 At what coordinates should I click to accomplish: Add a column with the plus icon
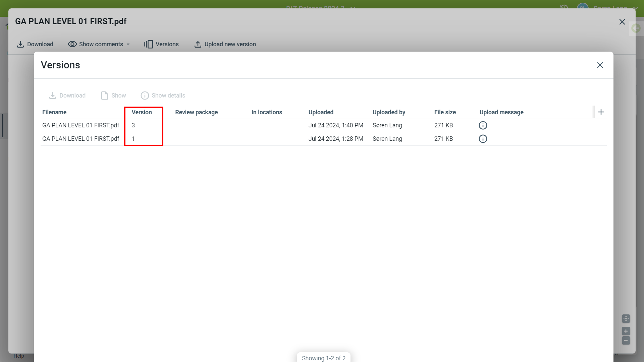(601, 112)
